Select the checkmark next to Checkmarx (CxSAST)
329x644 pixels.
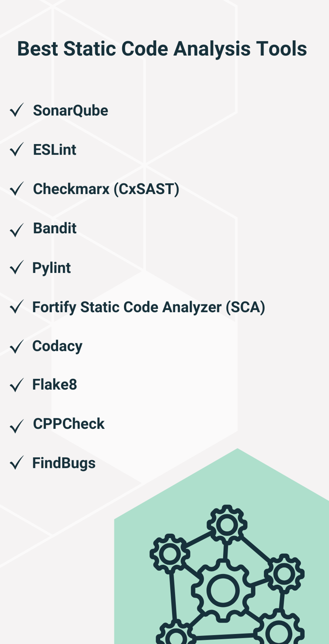(17, 189)
